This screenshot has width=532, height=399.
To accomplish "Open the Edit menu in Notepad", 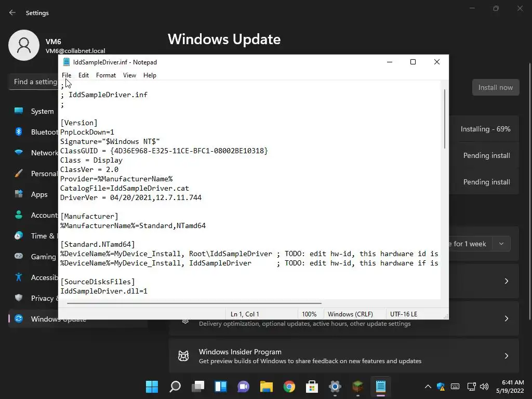I will click(x=84, y=75).
